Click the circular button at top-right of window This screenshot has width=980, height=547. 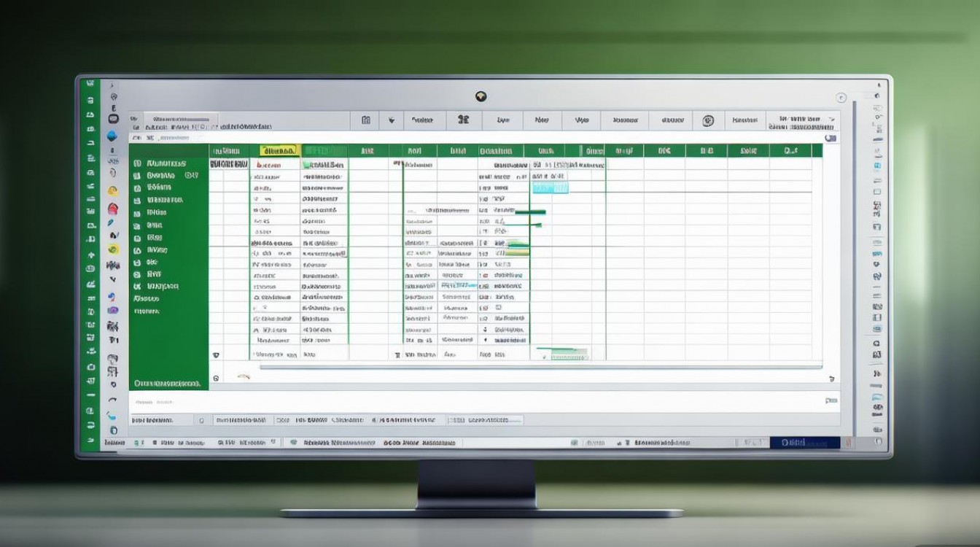841,96
